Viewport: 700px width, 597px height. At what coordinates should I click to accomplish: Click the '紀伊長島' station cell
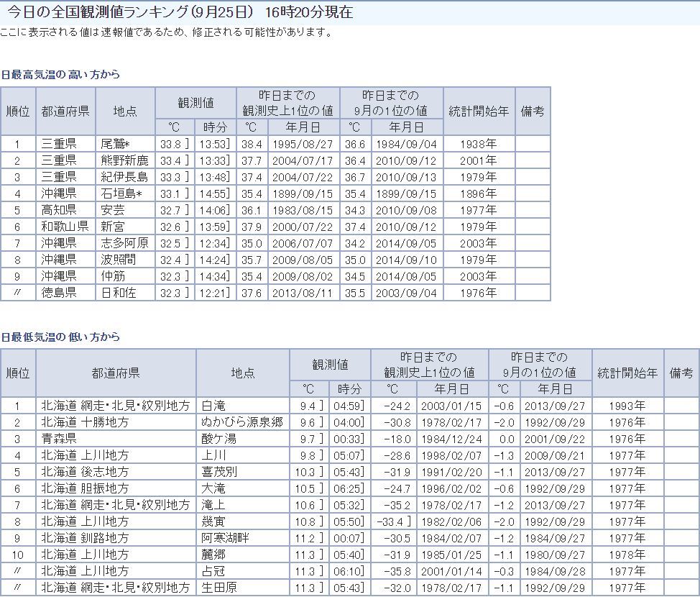[x=125, y=177]
